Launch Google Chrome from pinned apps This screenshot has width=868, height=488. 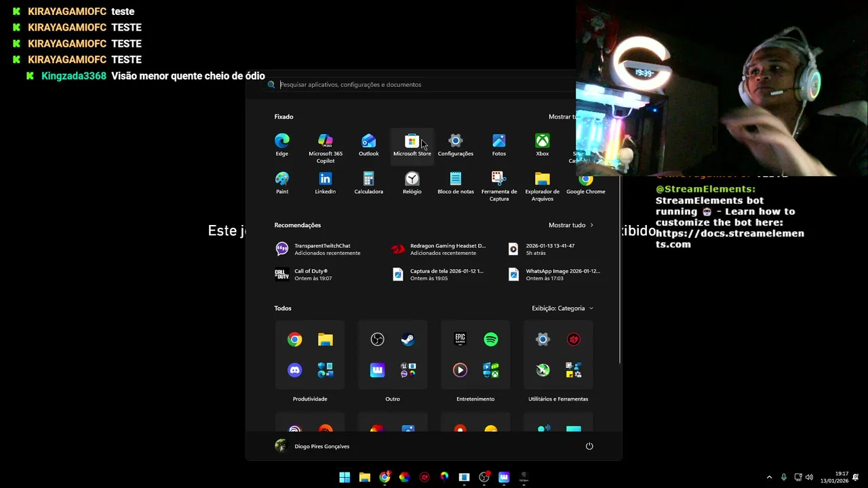[x=586, y=183]
